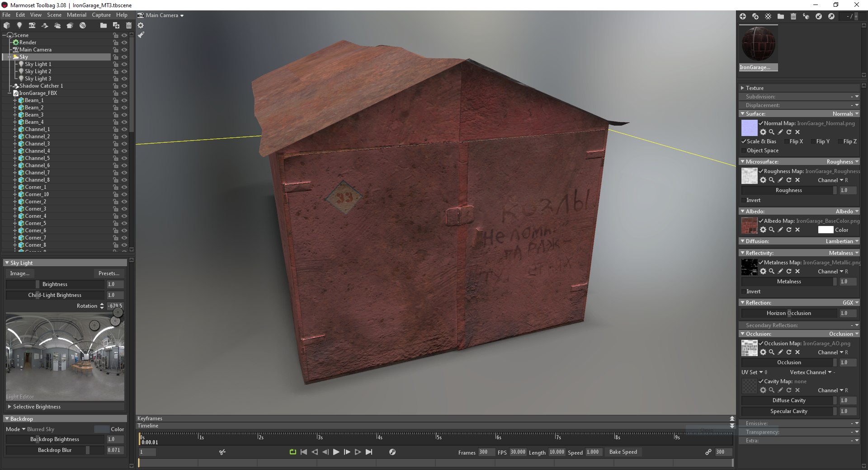The width and height of the screenshot is (868, 470).
Task: Click the Albedo color swatch
Action: [826, 230]
